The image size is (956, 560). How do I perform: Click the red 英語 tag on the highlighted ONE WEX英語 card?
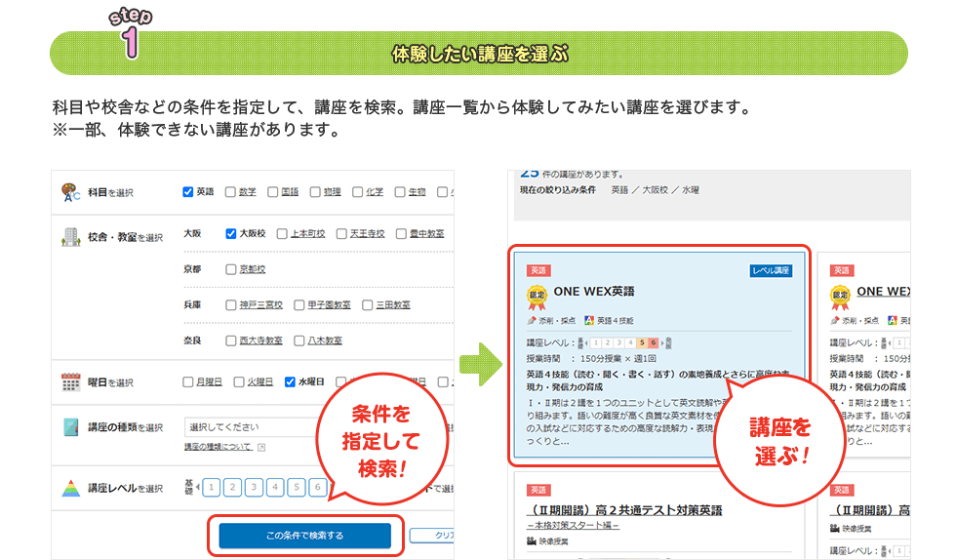[x=538, y=270]
